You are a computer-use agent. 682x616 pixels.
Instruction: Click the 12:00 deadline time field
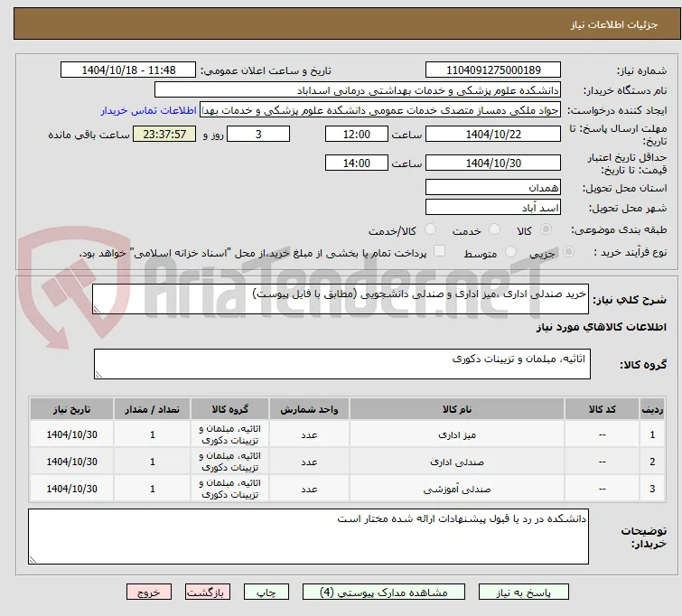(x=356, y=134)
